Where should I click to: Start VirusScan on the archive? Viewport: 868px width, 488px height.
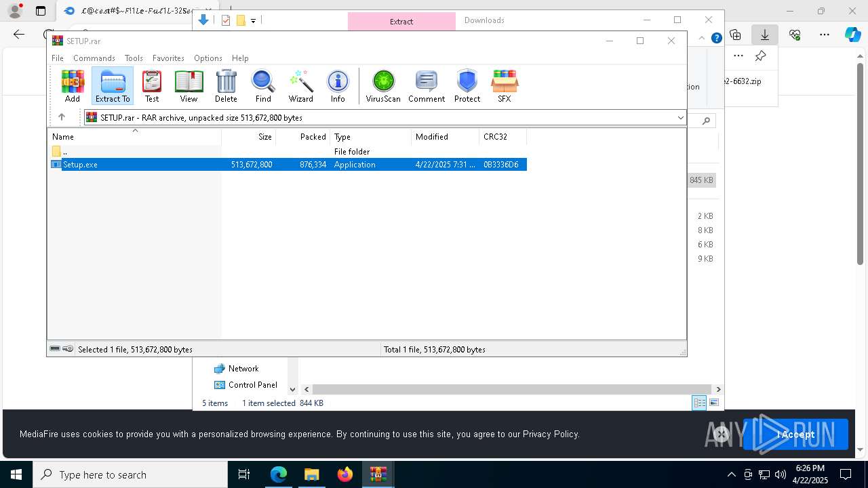[x=383, y=86]
